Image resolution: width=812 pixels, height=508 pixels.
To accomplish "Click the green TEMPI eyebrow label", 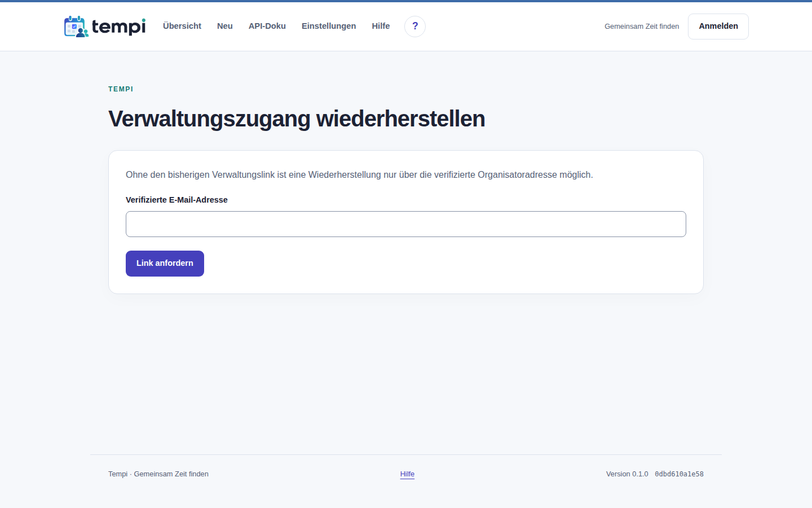I will [x=121, y=89].
